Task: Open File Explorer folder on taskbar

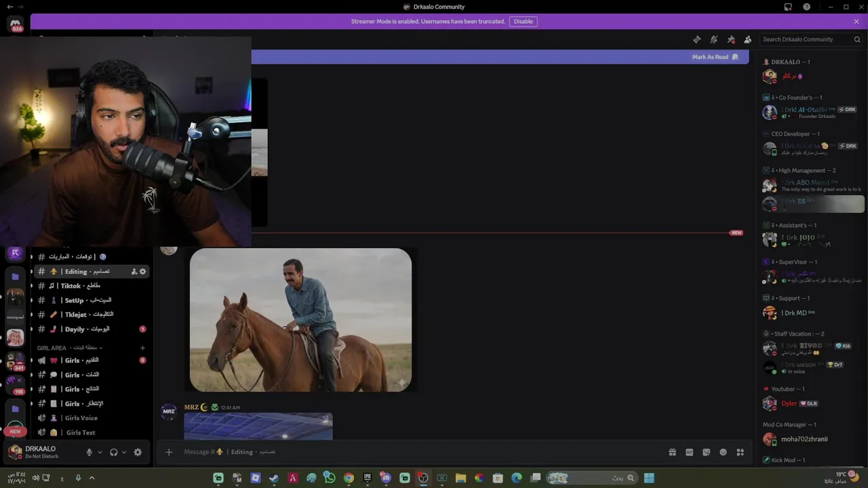Action: pos(460,478)
